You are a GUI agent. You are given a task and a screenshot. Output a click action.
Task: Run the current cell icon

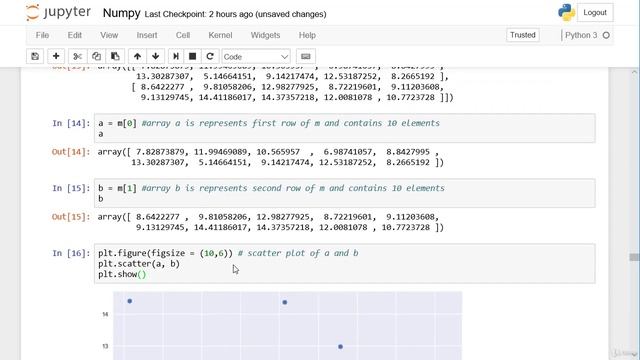(x=176, y=56)
